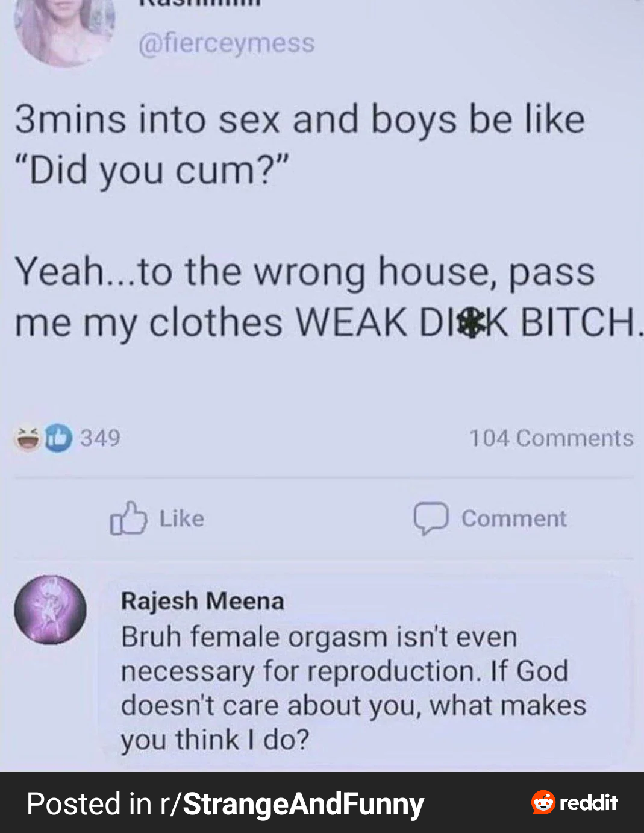The width and height of the screenshot is (644, 833).
Task: Open the Rajesh Meena commenter name
Action: coord(202,601)
